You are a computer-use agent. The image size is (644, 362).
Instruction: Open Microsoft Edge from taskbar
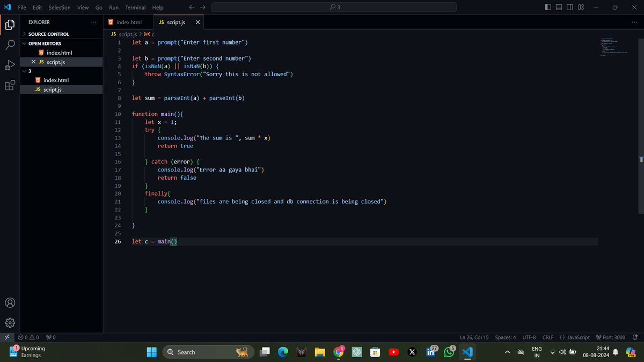click(x=283, y=352)
